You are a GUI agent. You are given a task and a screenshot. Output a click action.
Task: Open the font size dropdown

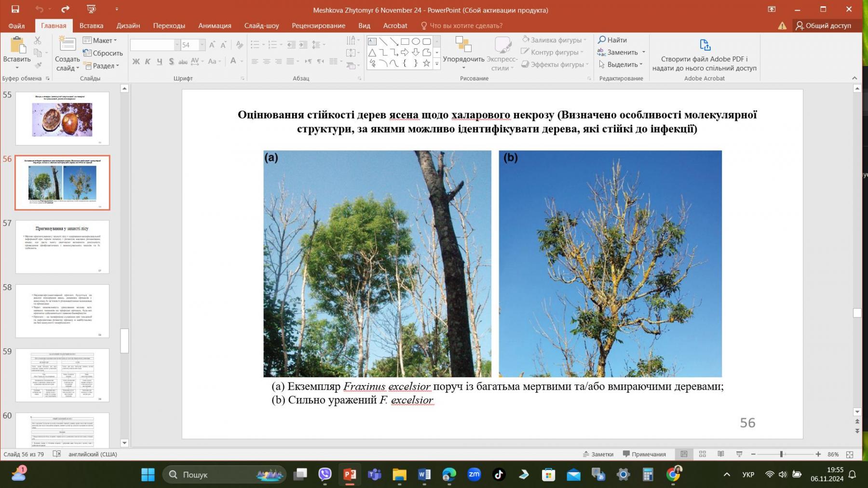pos(202,45)
